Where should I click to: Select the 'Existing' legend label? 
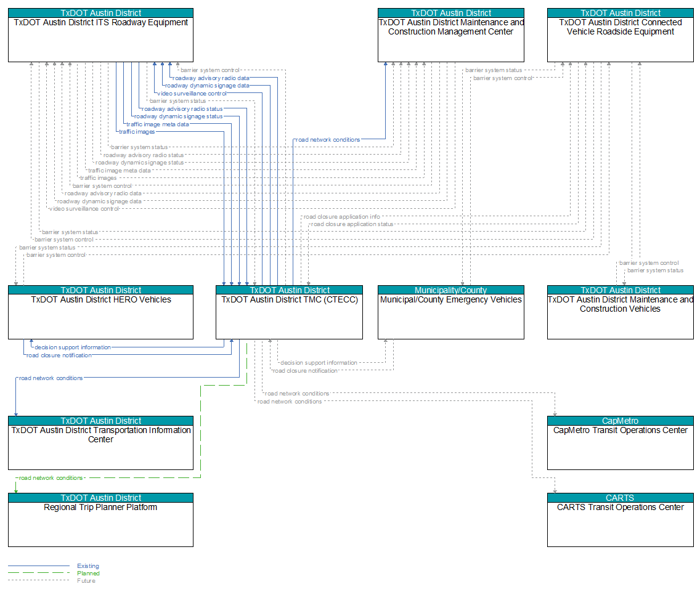point(88,566)
